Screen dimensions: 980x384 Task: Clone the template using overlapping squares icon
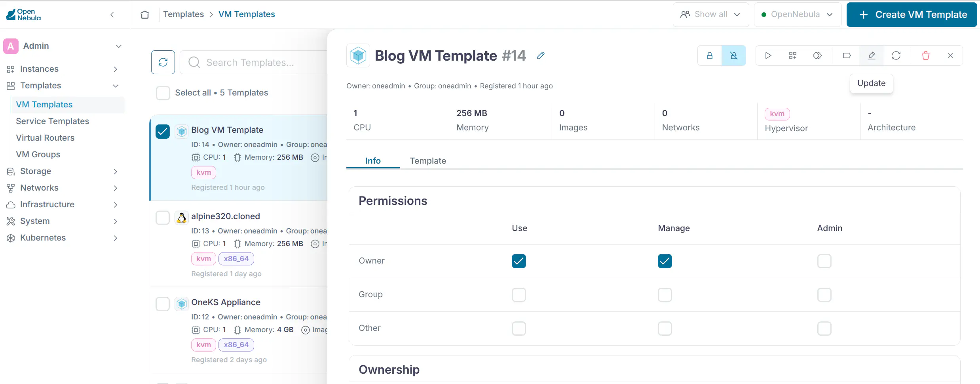pyautogui.click(x=817, y=55)
